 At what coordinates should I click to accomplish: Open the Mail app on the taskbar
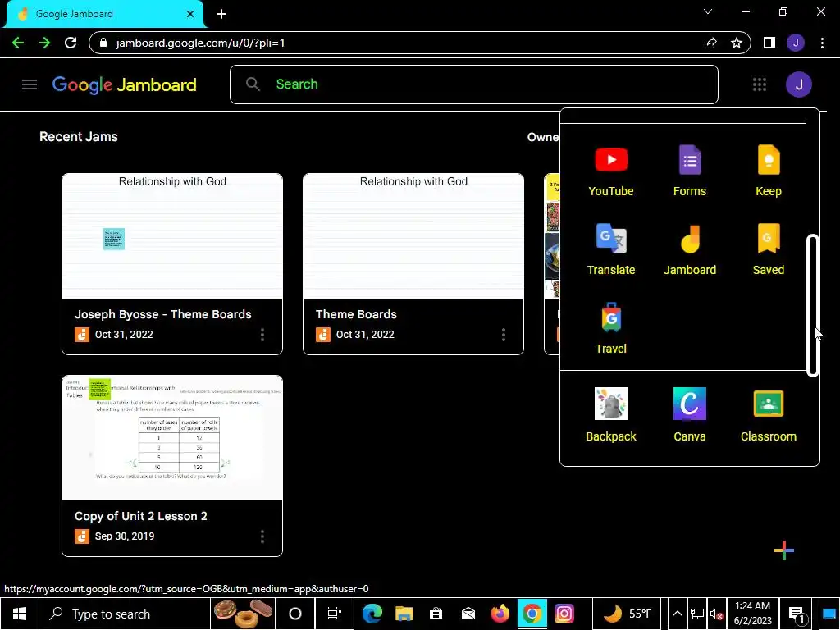tap(468, 614)
